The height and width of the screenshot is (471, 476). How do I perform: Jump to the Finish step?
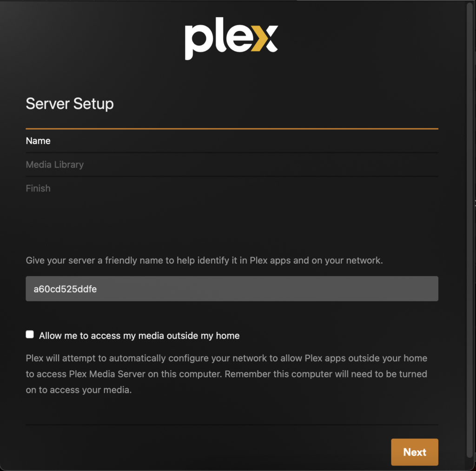(38, 188)
